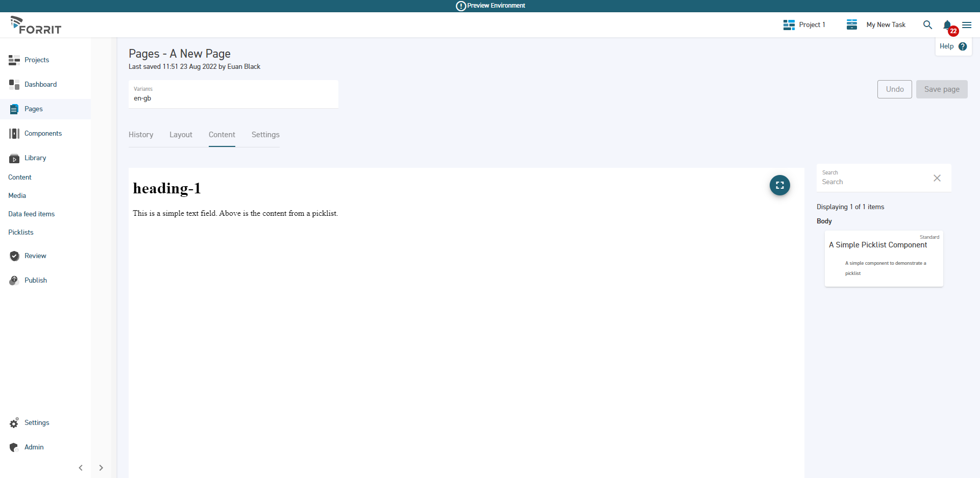980x478 pixels.
Task: Collapse sidebar with left chevron
Action: (81, 468)
